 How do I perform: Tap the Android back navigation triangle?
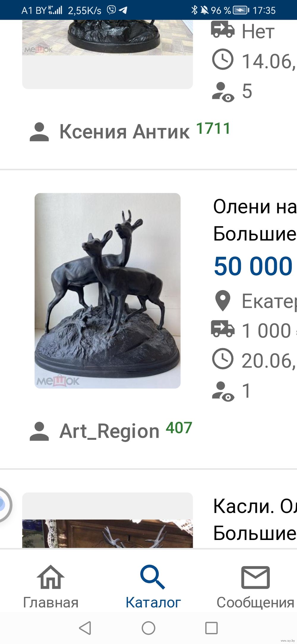point(85,628)
